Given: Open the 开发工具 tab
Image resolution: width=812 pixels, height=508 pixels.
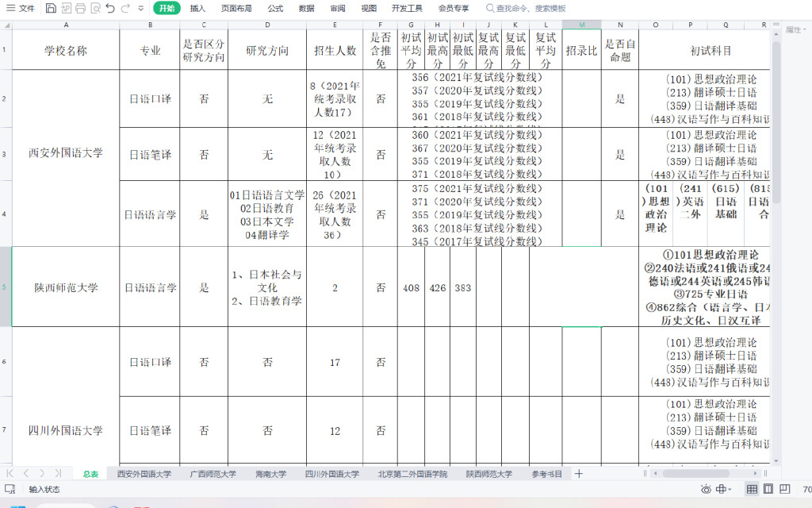Looking at the screenshot, I should tap(407, 8).
